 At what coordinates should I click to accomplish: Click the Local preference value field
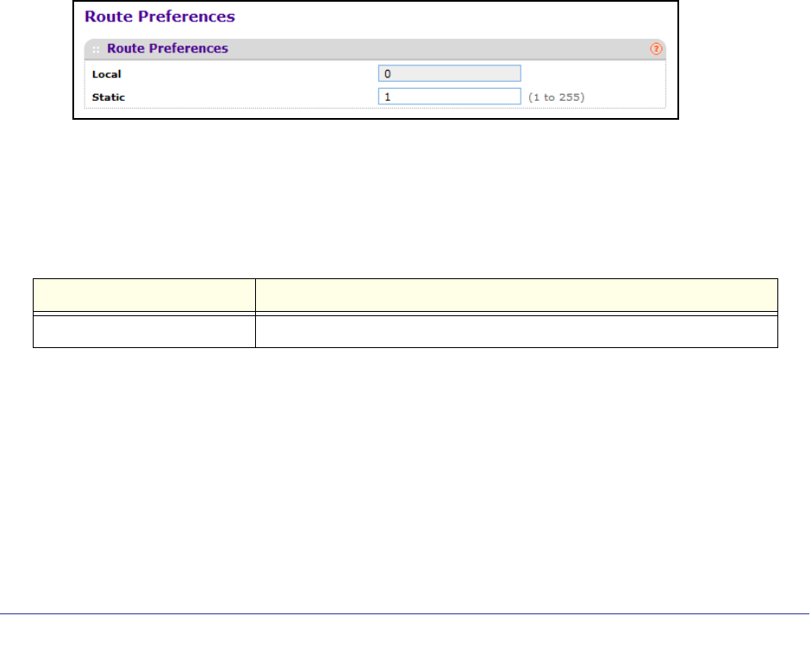click(x=450, y=73)
